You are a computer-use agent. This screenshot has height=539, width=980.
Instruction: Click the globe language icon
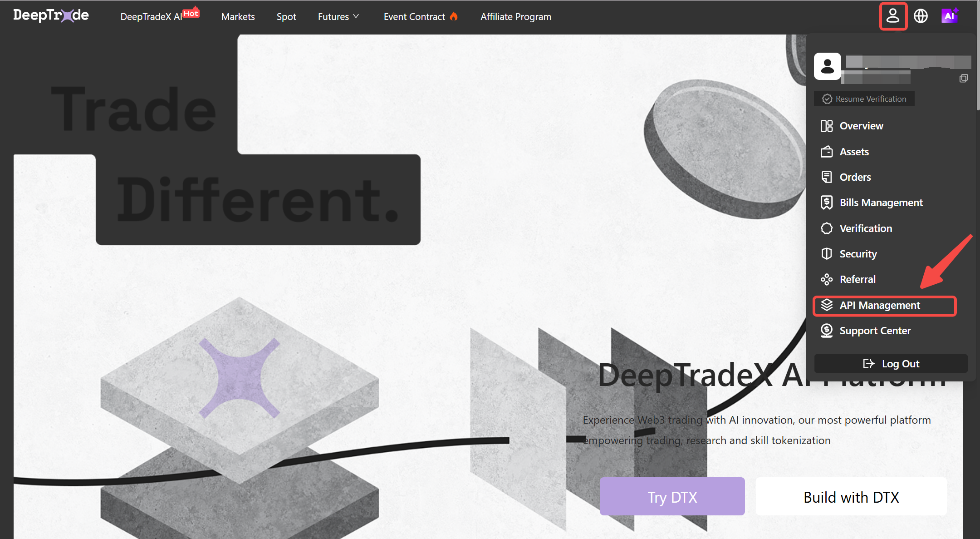[921, 16]
